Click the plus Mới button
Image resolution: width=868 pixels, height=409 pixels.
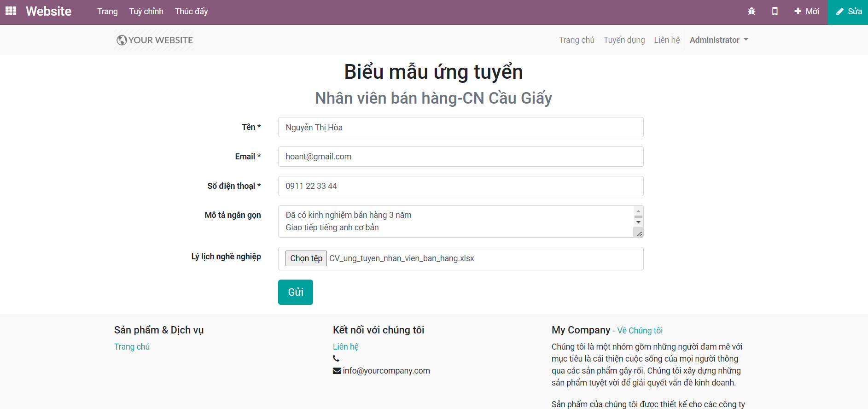(807, 12)
